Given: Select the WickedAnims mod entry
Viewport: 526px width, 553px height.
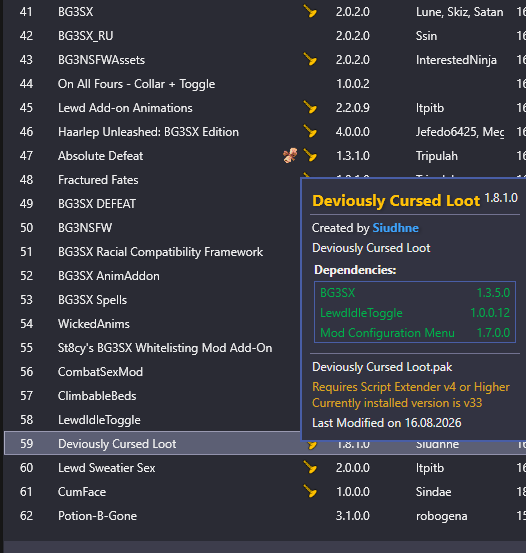Looking at the screenshot, I should point(152,324).
